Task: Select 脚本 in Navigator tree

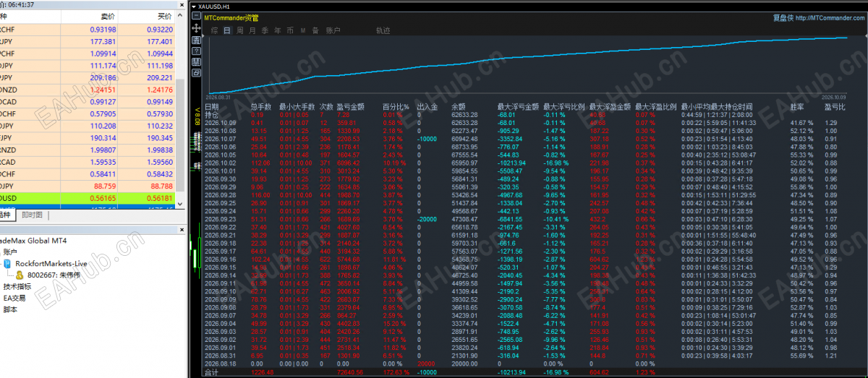Action: (9, 309)
